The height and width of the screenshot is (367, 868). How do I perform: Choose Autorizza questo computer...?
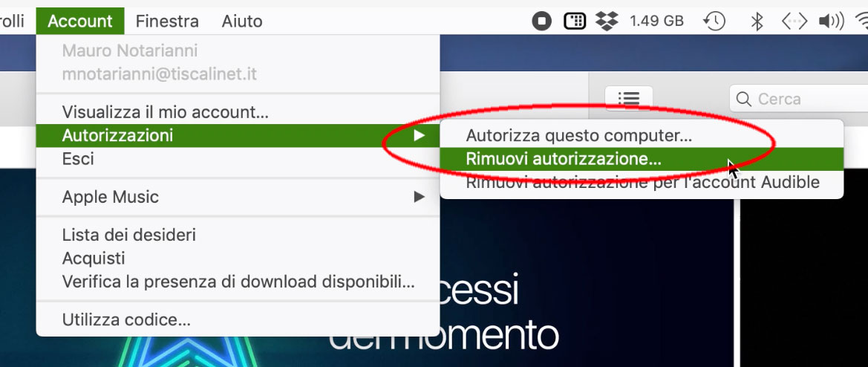coord(642,135)
